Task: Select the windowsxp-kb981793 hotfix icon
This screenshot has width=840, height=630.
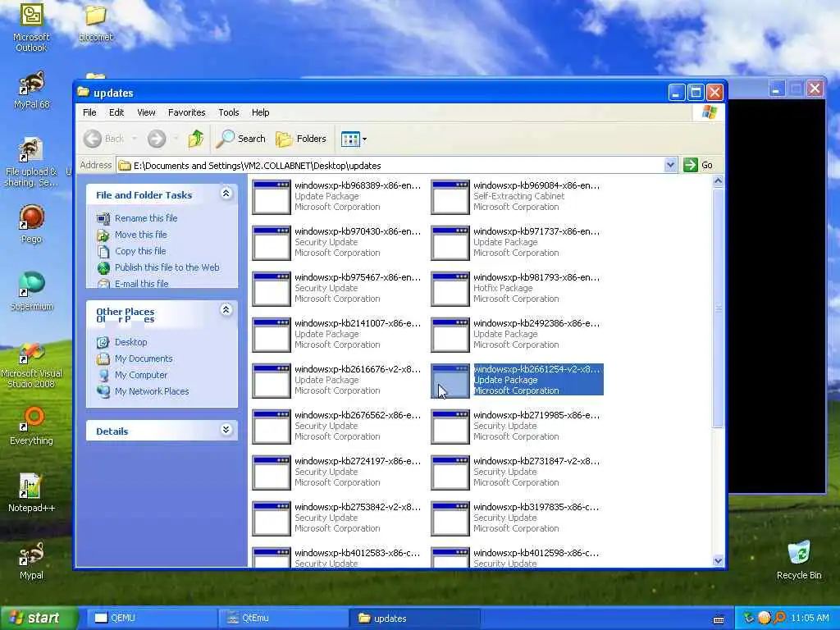Action: click(450, 289)
